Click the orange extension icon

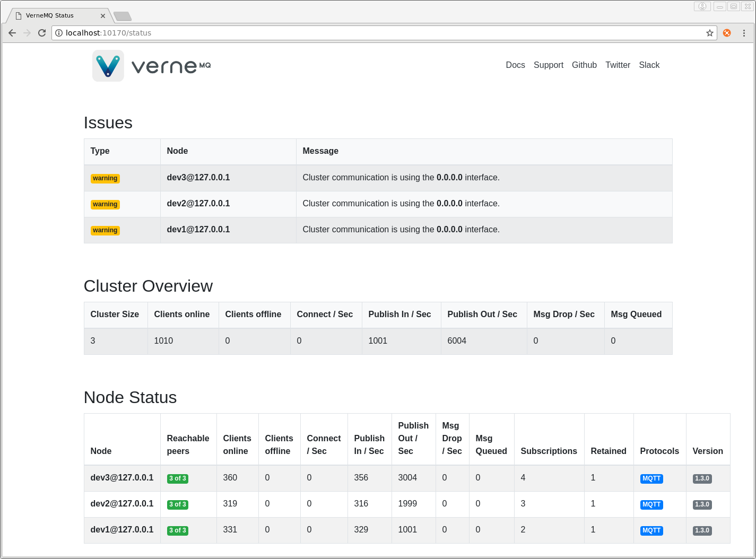(x=727, y=33)
